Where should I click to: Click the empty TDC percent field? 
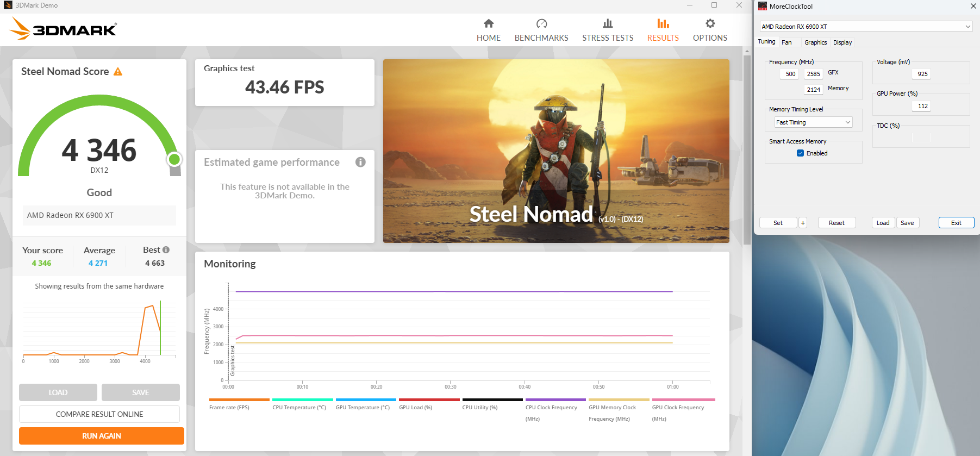tap(921, 138)
